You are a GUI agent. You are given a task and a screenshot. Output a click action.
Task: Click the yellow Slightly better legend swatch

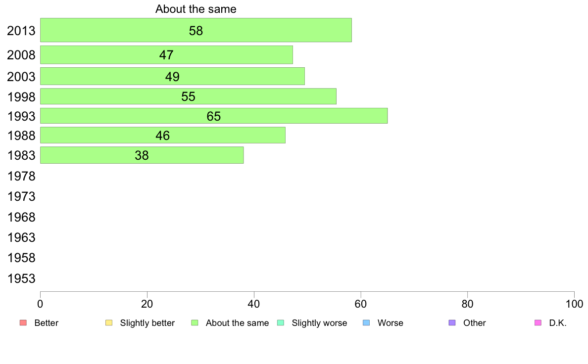pyautogui.click(x=109, y=323)
